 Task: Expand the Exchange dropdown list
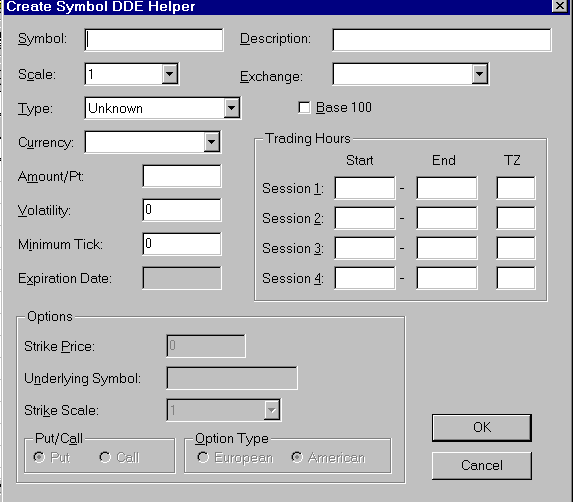[x=479, y=74]
